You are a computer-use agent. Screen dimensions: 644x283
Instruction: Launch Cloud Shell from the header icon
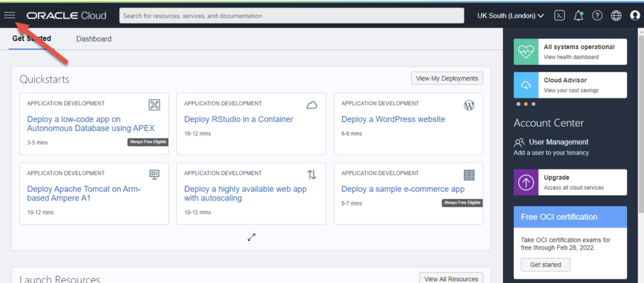[x=558, y=16]
